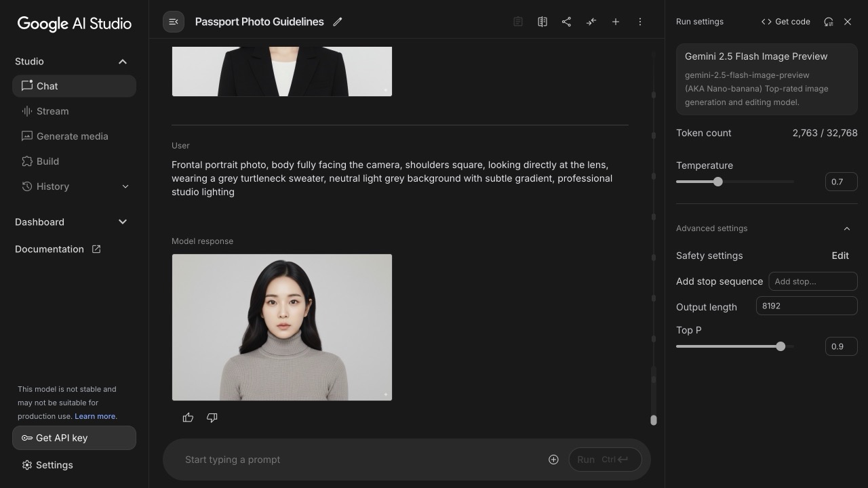Collapse Advanced settings section
This screenshot has width=868, height=488.
click(847, 228)
